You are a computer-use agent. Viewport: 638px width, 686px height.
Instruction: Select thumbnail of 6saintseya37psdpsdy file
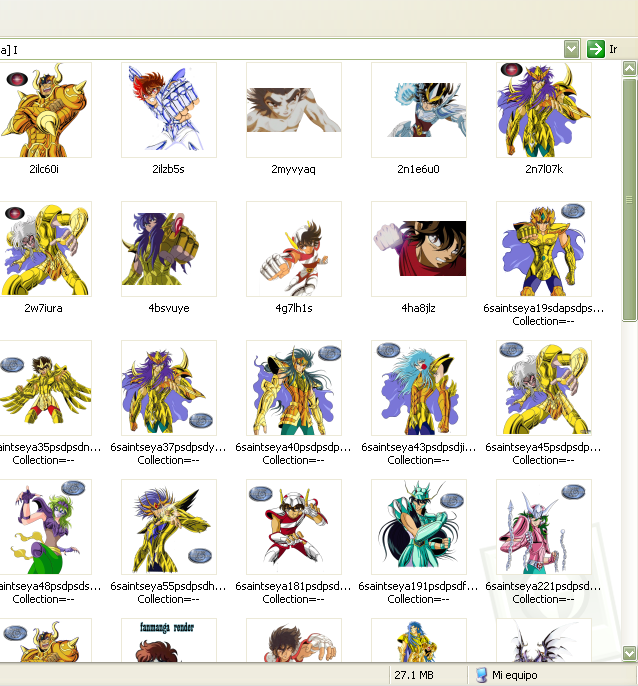click(169, 388)
